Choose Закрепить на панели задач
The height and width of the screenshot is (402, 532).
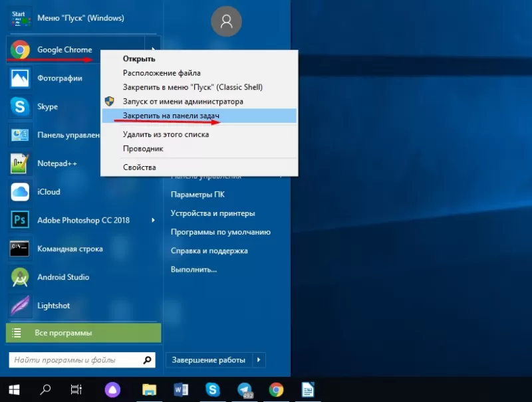[199, 116]
